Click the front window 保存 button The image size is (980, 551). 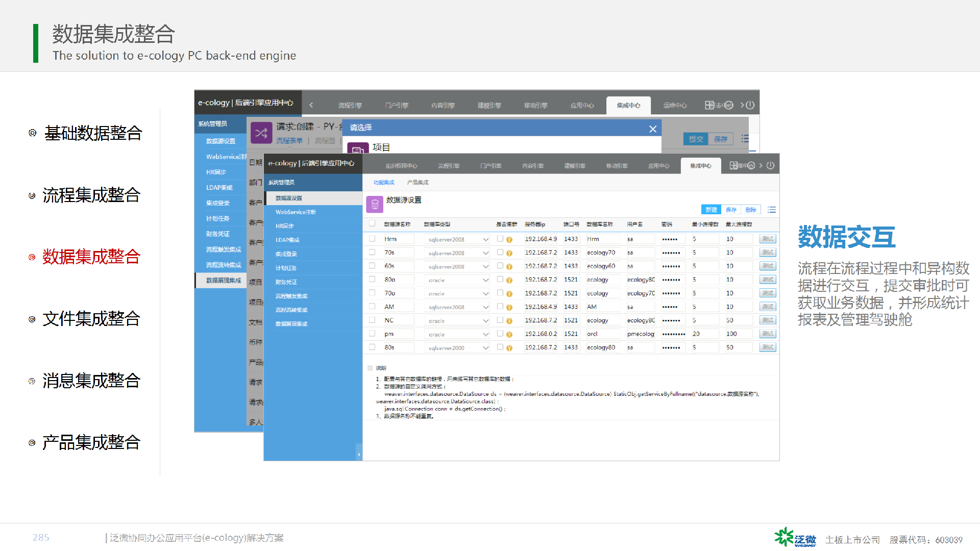pos(731,210)
